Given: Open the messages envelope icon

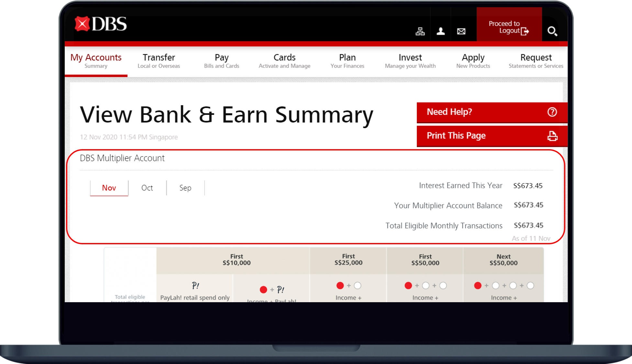Looking at the screenshot, I should (461, 31).
